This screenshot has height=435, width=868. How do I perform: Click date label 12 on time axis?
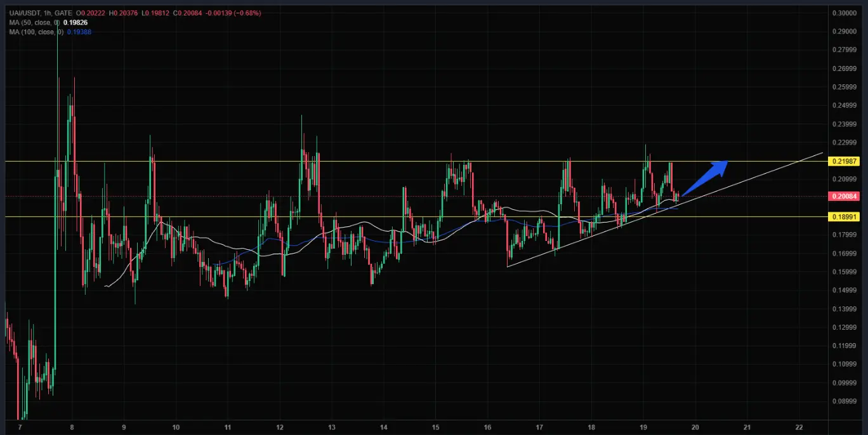(x=279, y=427)
